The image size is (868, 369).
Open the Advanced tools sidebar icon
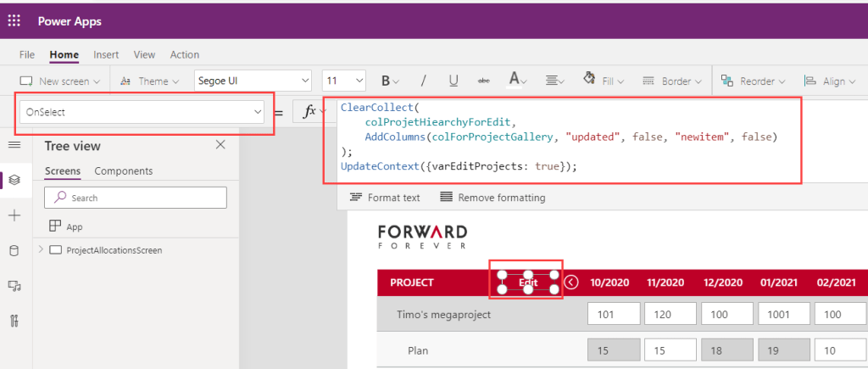[x=14, y=320]
